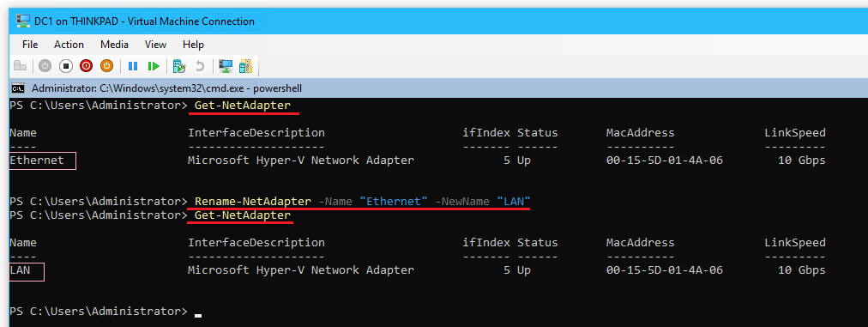Viewport: 868px width, 327px height.
Task: Click the cmd.exe console title bar icon
Action: click(x=18, y=88)
